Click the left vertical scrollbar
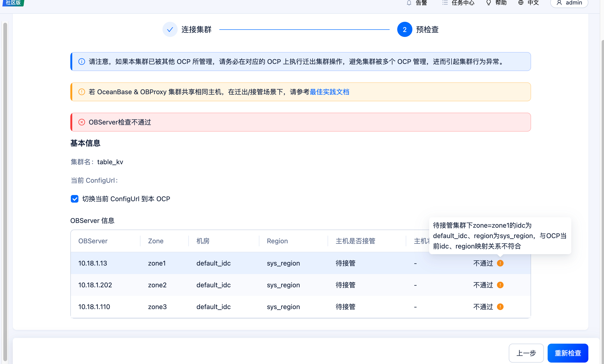Image resolution: width=604 pixels, height=364 pixels. pos(5,191)
